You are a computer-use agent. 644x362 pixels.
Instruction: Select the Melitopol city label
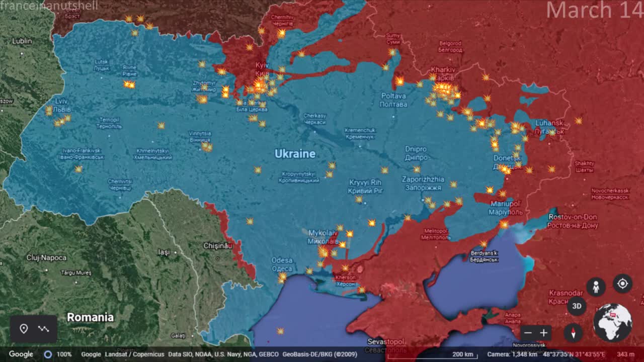pos(436,233)
